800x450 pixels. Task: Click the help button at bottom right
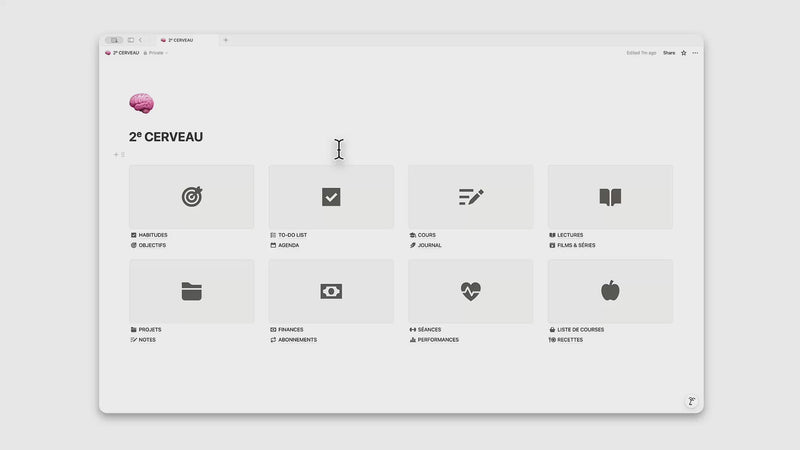point(691,401)
